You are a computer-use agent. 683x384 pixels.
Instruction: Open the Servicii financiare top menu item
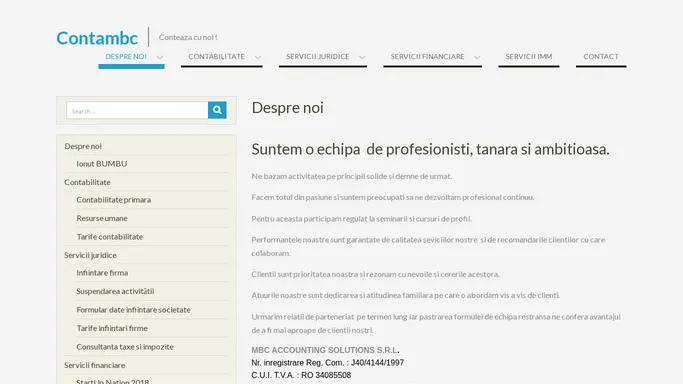pyautogui.click(x=427, y=57)
